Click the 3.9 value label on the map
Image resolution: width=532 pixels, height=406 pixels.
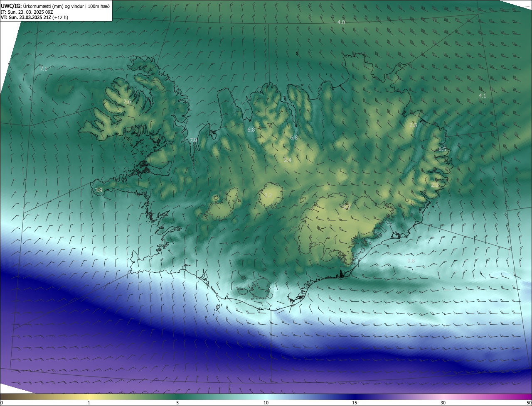pyautogui.click(x=99, y=191)
